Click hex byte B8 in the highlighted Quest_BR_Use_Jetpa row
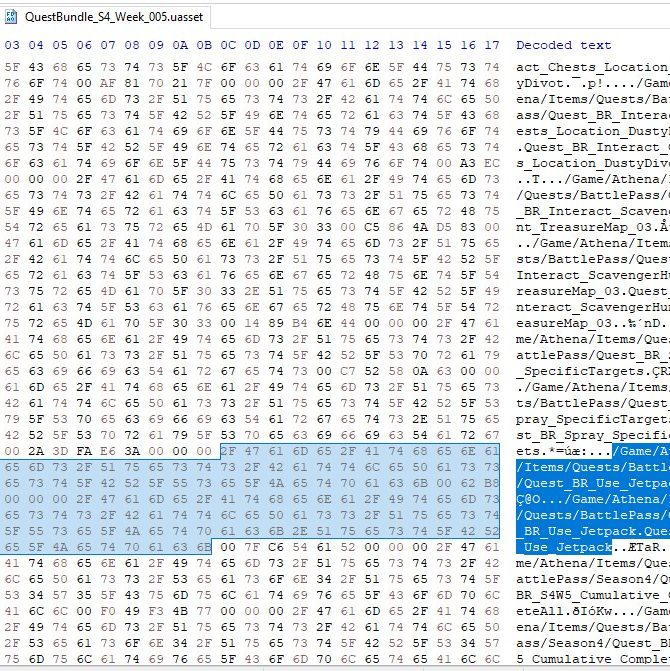Image resolution: width=670 pixels, height=671 pixels. click(x=492, y=483)
